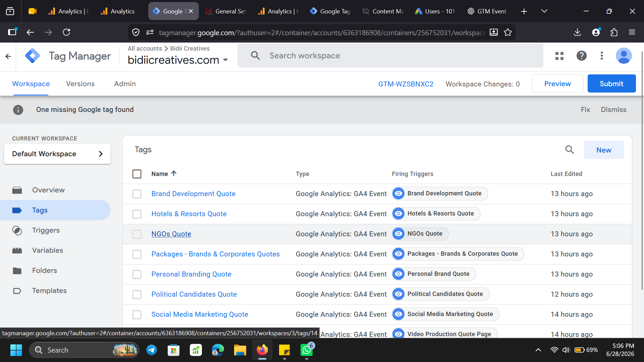Open Telegram from the taskbar
Viewport: 644px width, 362px height.
(x=152, y=350)
